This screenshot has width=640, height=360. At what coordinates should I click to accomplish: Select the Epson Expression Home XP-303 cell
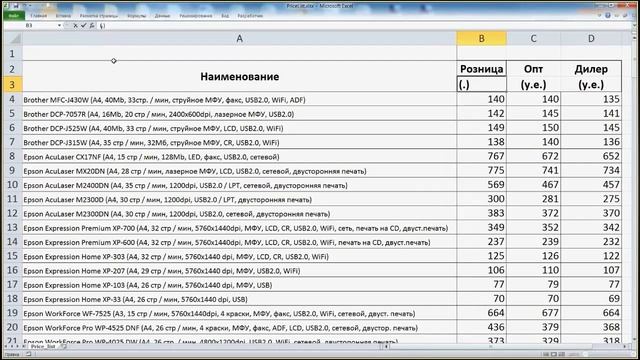239,256
